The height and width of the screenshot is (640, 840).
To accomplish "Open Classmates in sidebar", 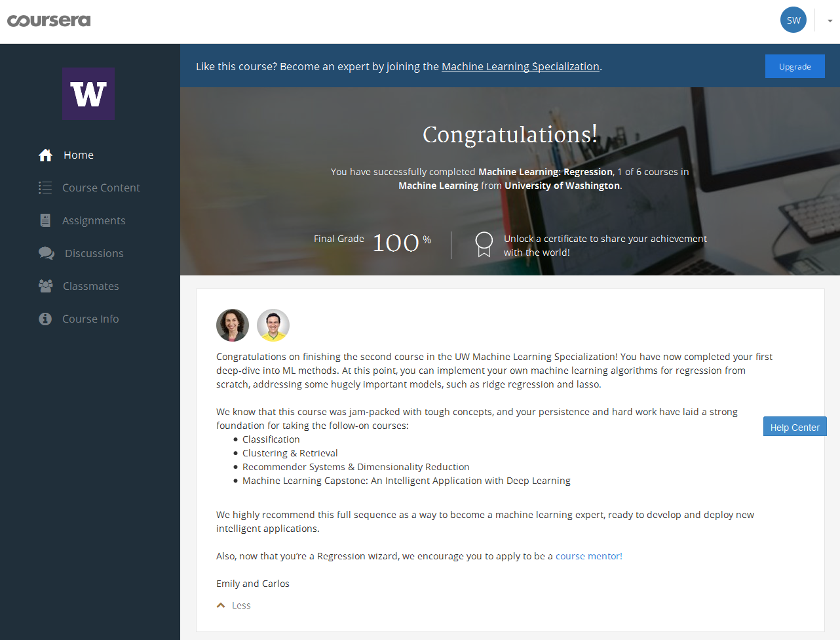I will pyautogui.click(x=91, y=286).
